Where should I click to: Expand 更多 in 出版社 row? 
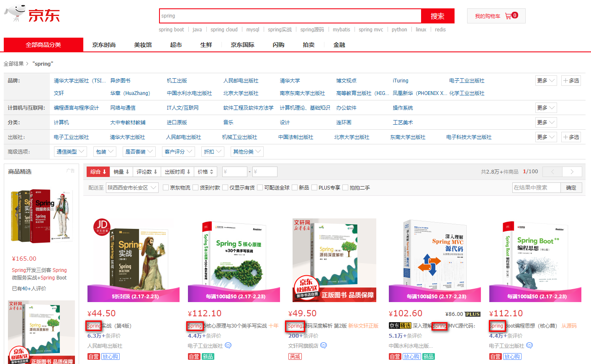click(x=546, y=137)
